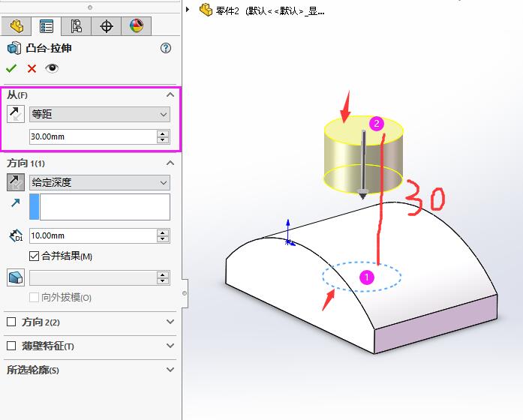Increase the draft angle value
The height and width of the screenshot is (420, 523).
click(x=163, y=274)
